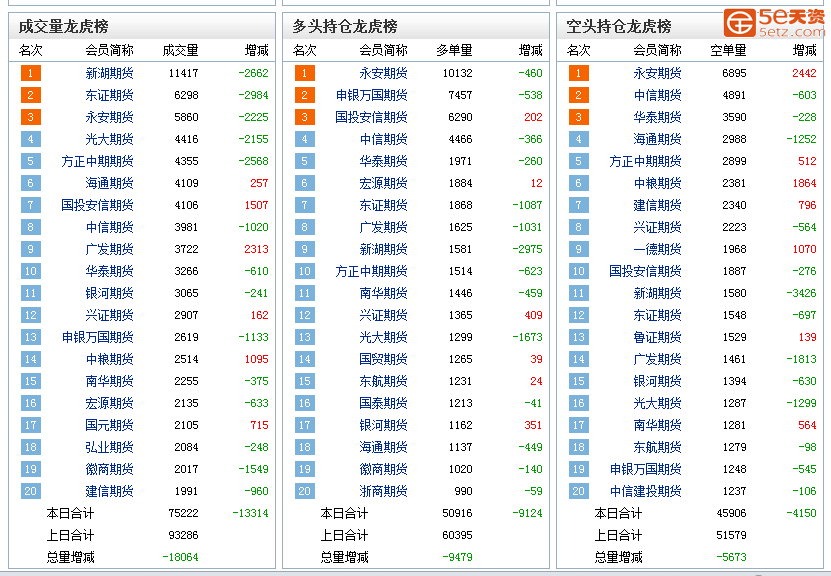Image resolution: width=831 pixels, height=576 pixels.
Task: Click the 浙商期货 member link
Action: pos(383,491)
